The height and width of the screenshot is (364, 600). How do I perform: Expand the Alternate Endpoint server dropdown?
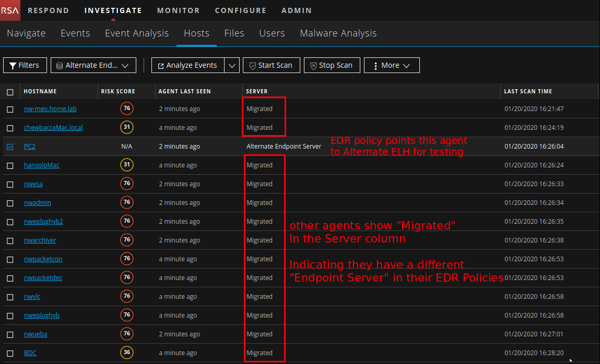93,65
